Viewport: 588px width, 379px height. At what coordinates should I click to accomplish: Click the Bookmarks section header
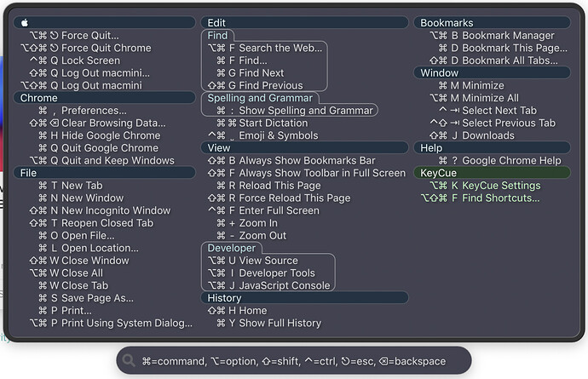coord(492,22)
